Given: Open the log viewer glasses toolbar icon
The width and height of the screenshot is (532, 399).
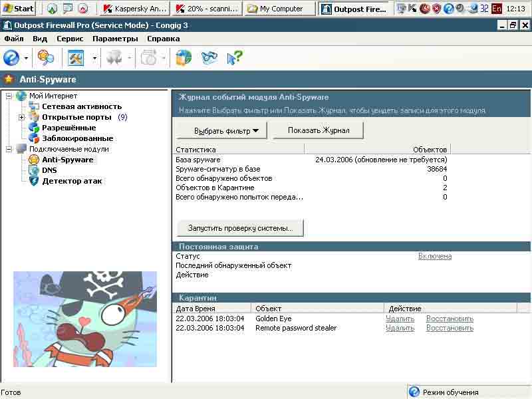Looking at the screenshot, I should 209,58.
